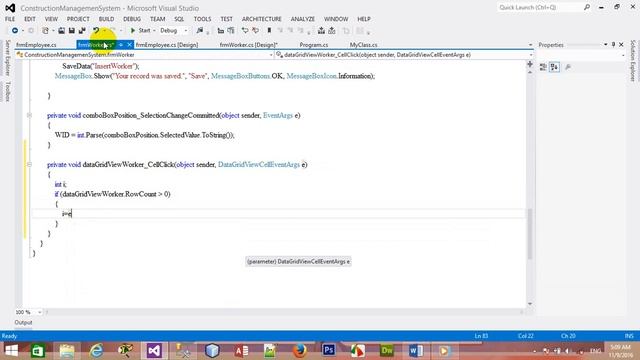Click Categorized view icon in Properties panel

point(543,67)
